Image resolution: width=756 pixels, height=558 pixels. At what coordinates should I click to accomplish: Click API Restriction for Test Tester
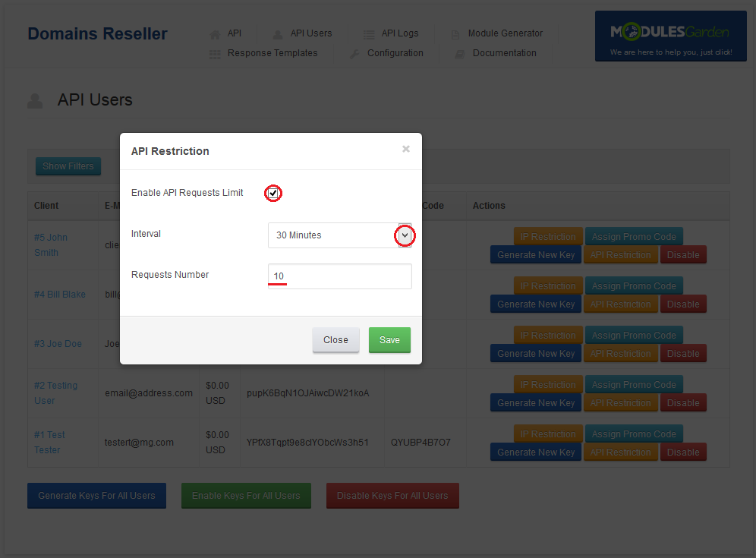click(621, 452)
